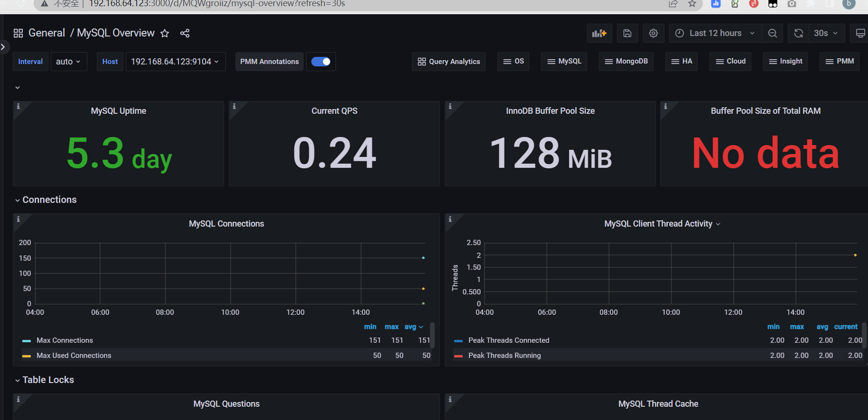Image resolution: width=868 pixels, height=420 pixels.
Task: Show info for MySQL Connections panel
Action: click(19, 219)
